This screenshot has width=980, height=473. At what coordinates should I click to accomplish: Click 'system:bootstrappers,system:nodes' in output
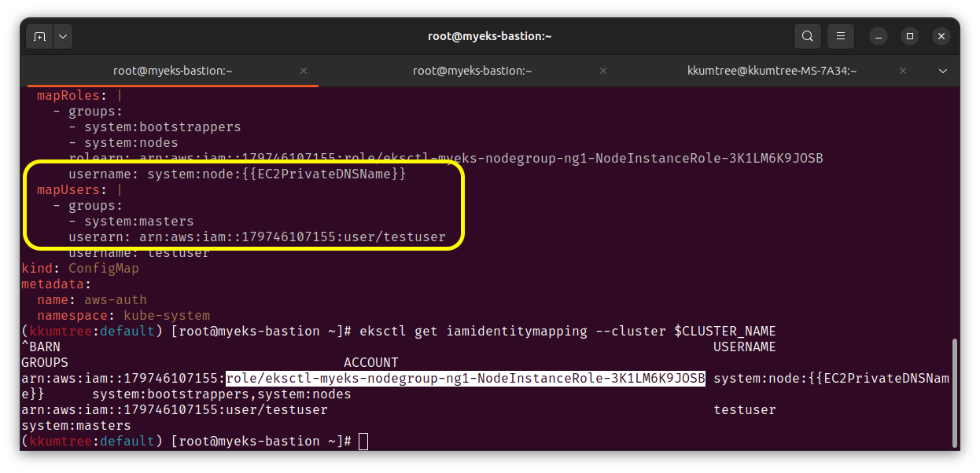click(x=222, y=394)
